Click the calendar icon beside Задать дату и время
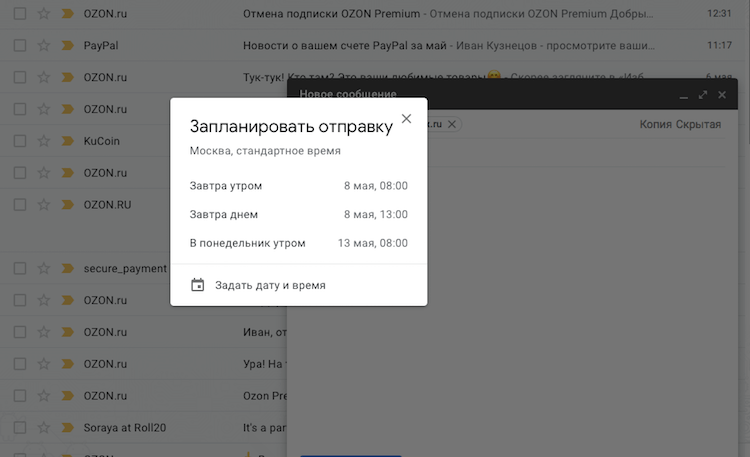 click(198, 285)
